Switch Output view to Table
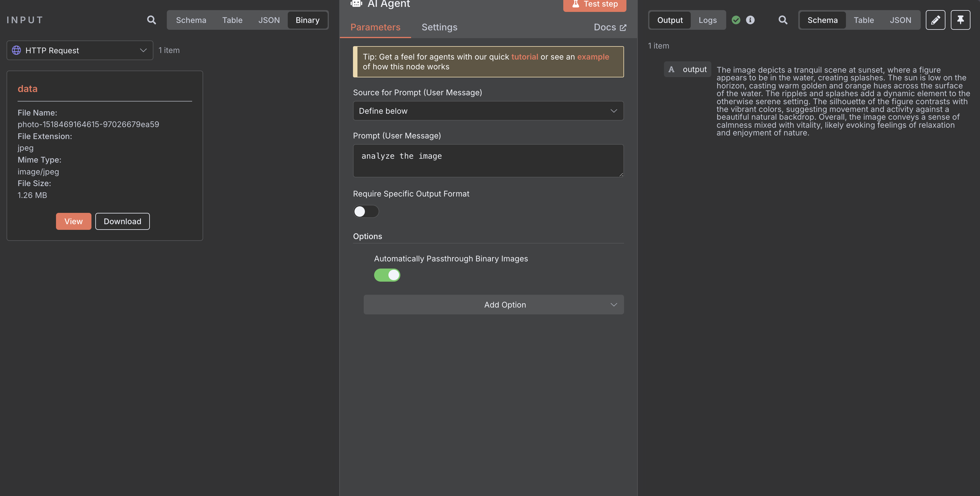Image resolution: width=980 pixels, height=496 pixels. click(863, 20)
